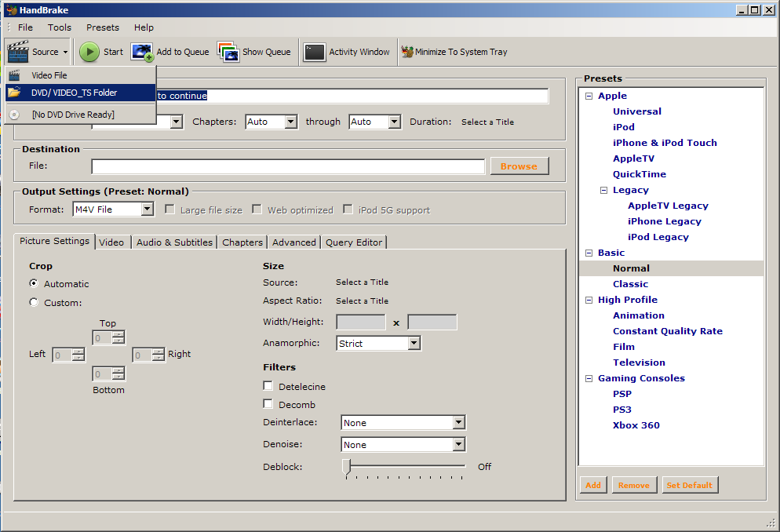Image resolution: width=780 pixels, height=532 pixels.
Task: Open the Activity Window terminal icon
Action: point(315,52)
